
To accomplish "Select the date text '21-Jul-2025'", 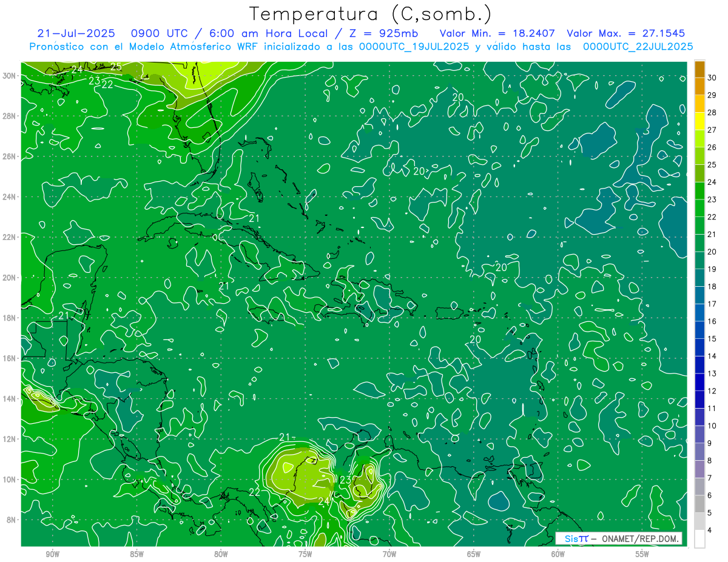I will [x=75, y=33].
